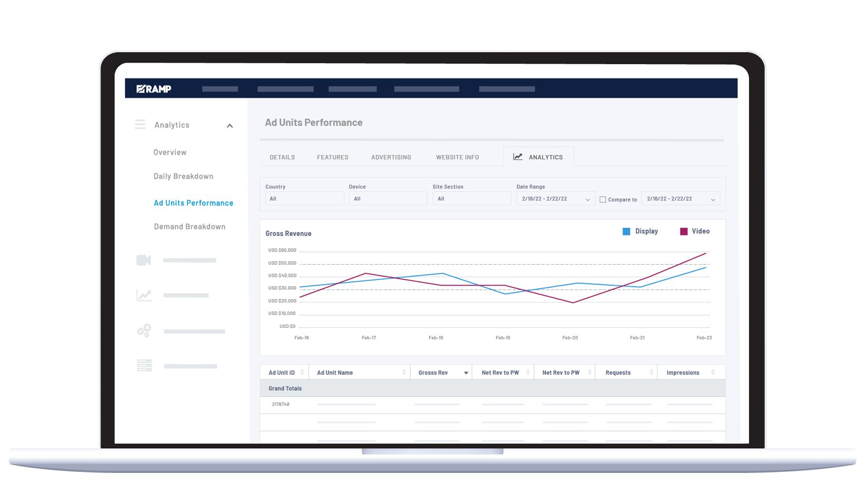Collapse the Analytics sidebar section chevron
The image size is (866, 504).
tap(230, 126)
